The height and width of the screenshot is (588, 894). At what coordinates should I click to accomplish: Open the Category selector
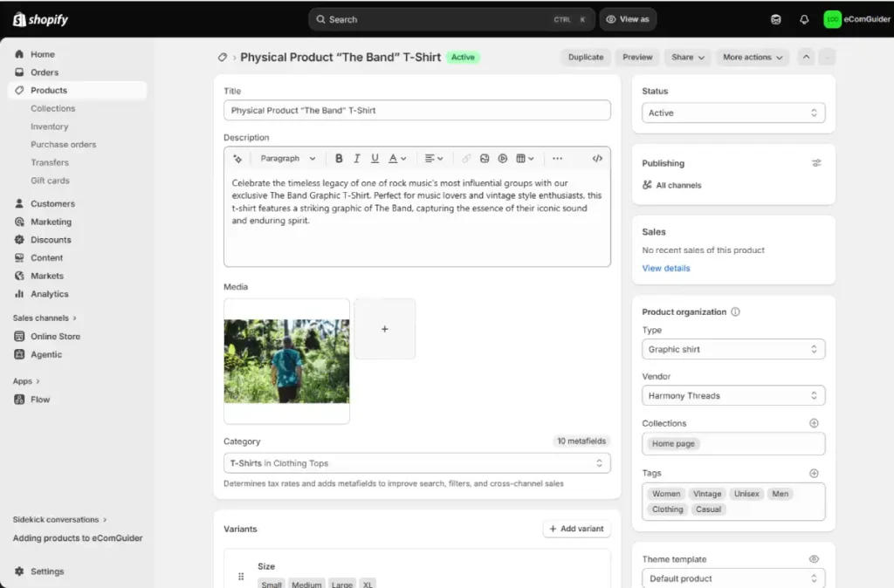click(416, 463)
